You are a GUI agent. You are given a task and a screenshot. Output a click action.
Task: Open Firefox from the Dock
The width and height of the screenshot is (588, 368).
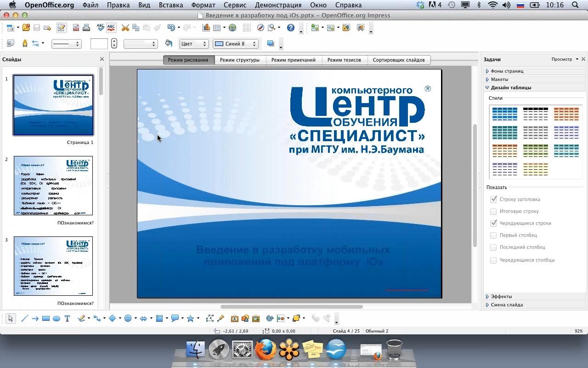click(266, 350)
